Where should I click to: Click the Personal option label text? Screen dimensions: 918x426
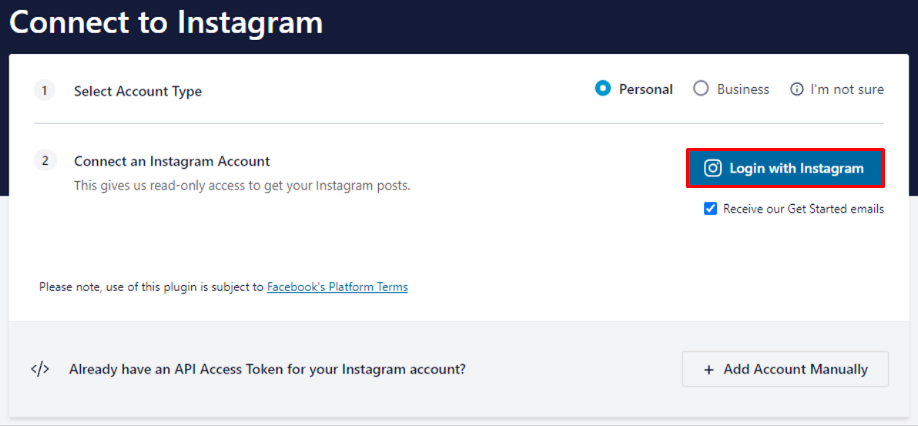pos(646,89)
